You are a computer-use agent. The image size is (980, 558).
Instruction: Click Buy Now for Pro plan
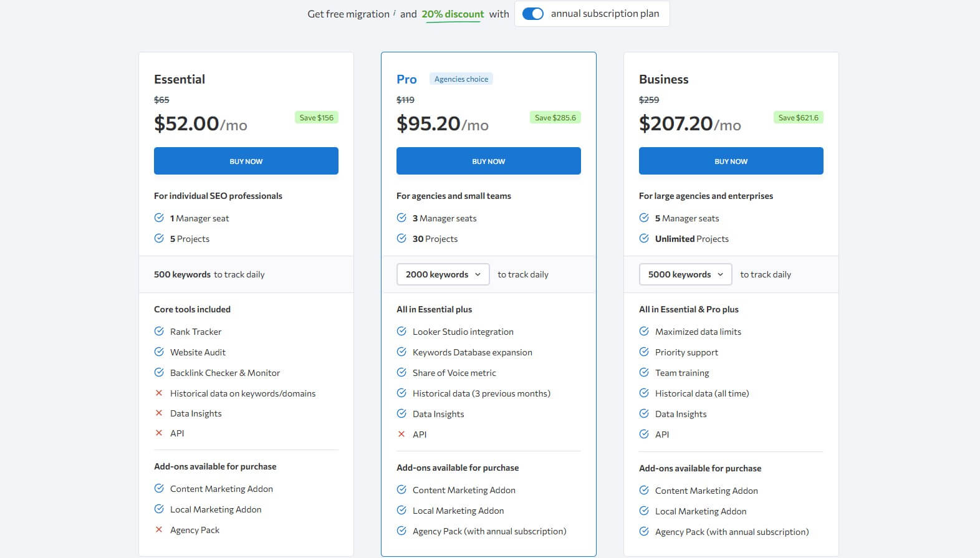tap(488, 161)
